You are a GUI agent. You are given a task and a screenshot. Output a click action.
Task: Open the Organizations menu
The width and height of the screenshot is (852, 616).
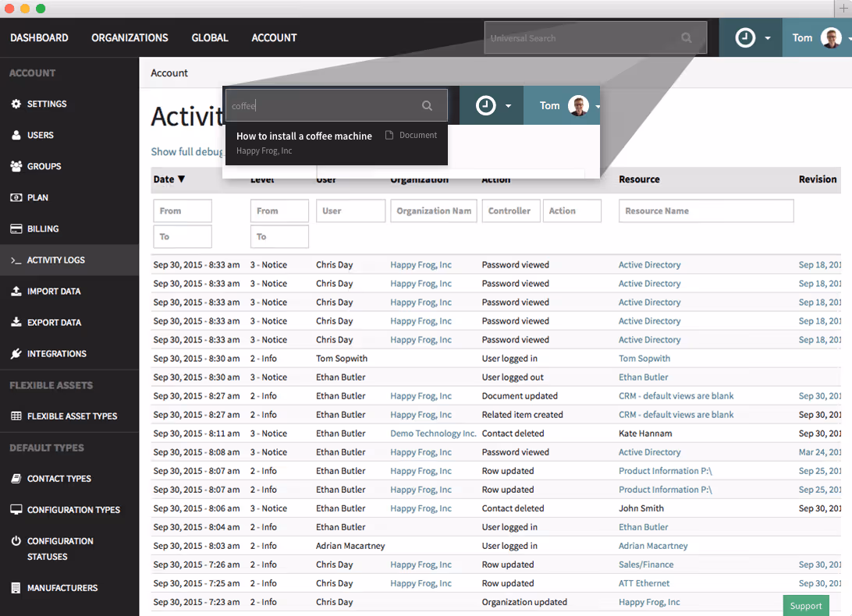[x=130, y=38]
